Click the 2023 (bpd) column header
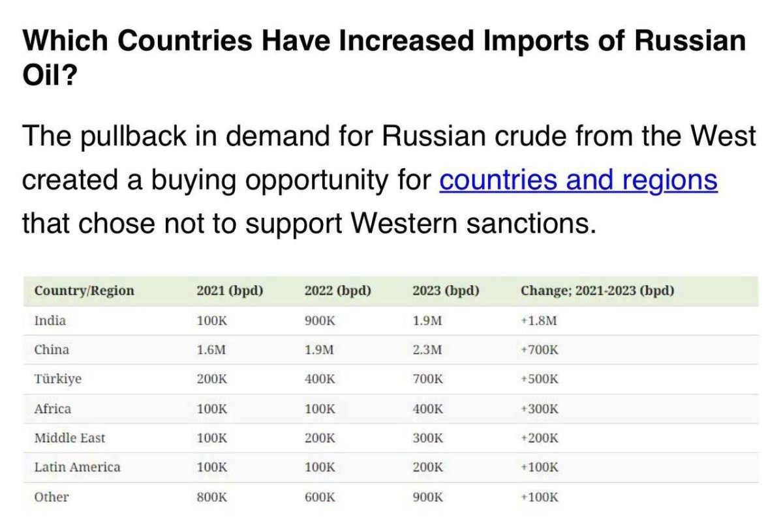This screenshot has height=532, width=783. tap(446, 291)
